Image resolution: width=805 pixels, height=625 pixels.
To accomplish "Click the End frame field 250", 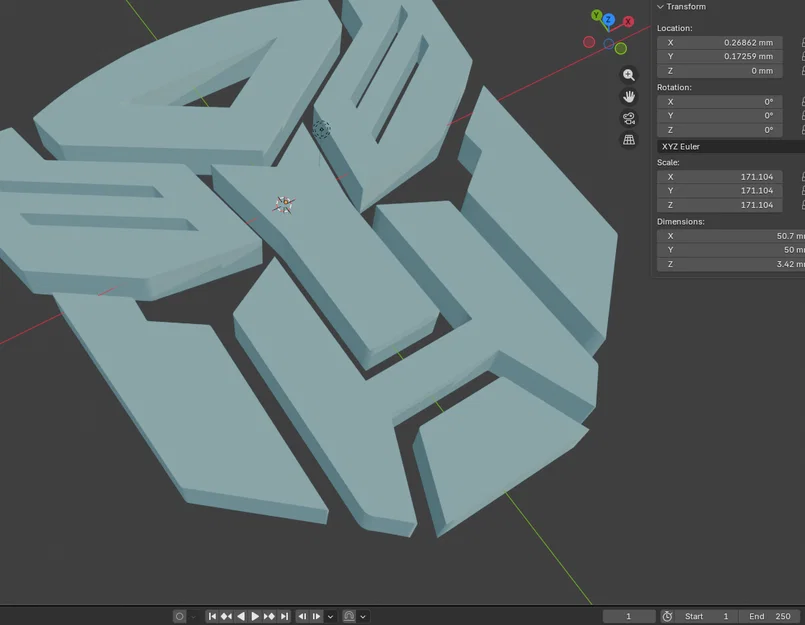I will 770,616.
